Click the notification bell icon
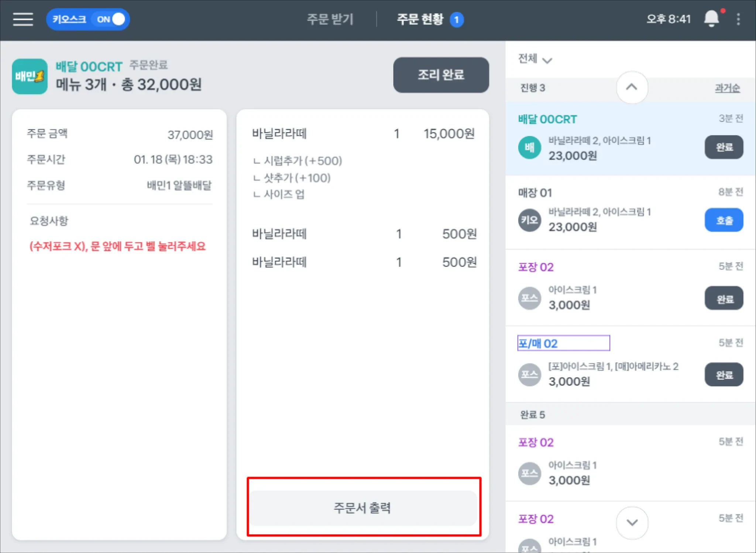 click(x=711, y=18)
